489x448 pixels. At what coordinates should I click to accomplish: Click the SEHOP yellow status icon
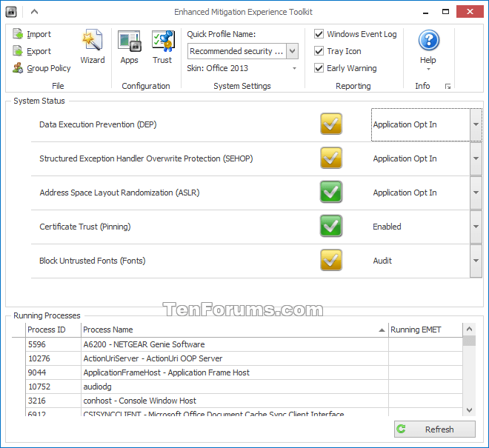click(x=331, y=158)
